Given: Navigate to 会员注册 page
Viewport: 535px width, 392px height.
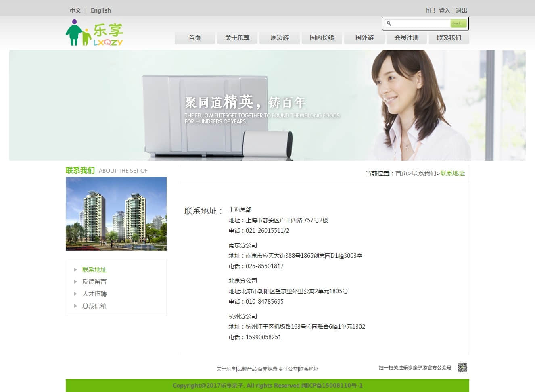Looking at the screenshot, I should [407, 38].
